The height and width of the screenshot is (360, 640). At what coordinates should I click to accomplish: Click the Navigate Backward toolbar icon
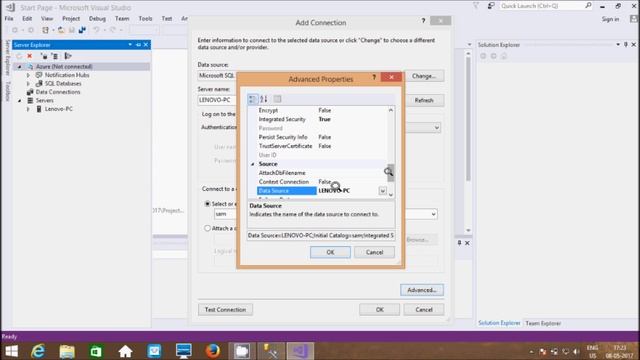[15, 30]
